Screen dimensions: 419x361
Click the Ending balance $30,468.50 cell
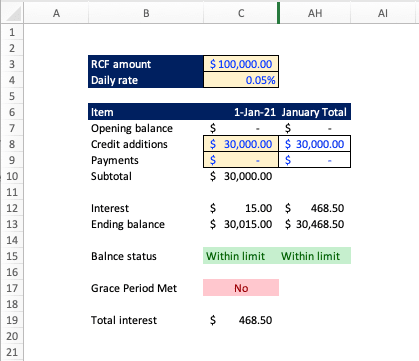315,224
